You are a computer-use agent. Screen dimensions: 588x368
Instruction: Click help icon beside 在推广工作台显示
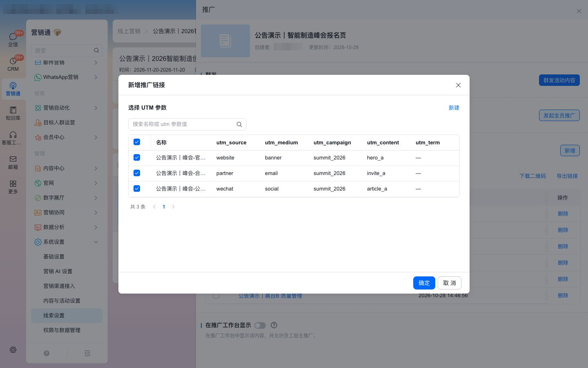[274, 325]
